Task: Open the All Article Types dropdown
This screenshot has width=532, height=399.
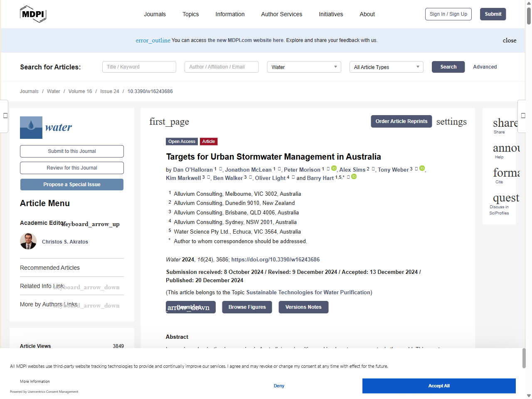Action: (386, 67)
